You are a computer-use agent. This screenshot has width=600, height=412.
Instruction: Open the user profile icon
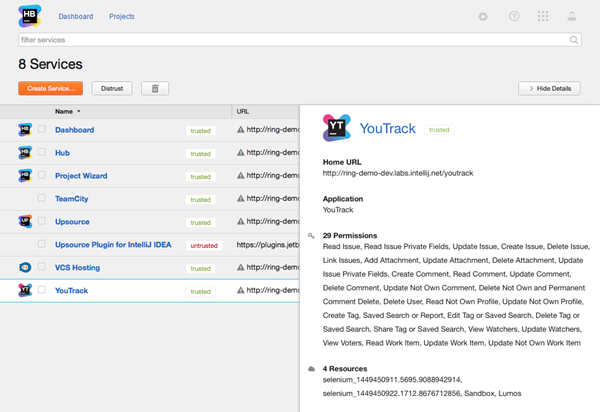(572, 17)
